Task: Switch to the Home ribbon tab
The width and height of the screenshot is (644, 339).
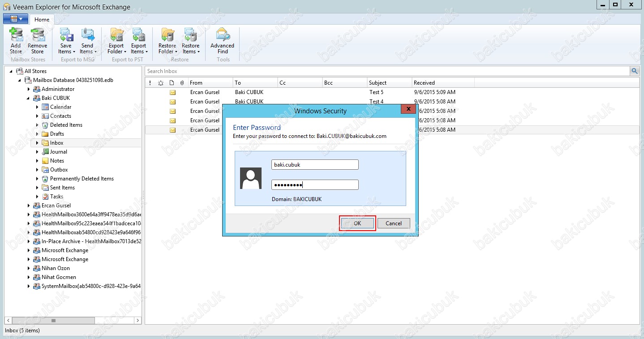Action: (42, 19)
